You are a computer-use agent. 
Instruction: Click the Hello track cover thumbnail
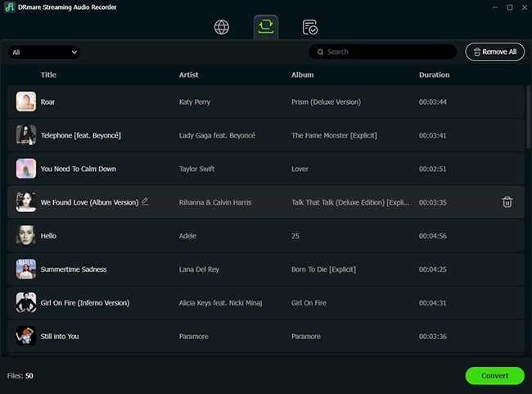click(x=26, y=235)
